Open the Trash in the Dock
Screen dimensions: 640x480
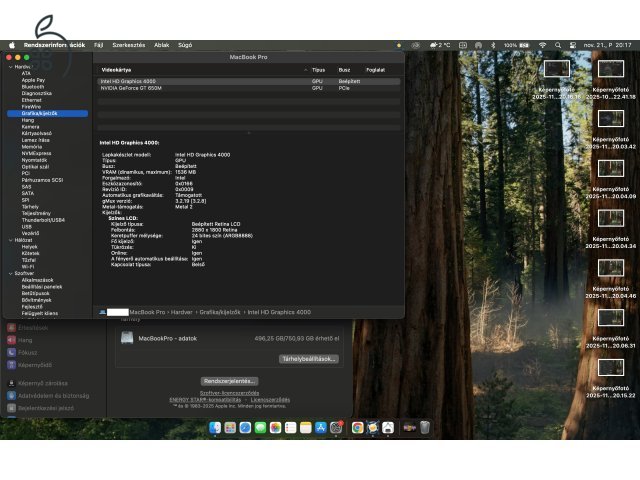(425, 427)
